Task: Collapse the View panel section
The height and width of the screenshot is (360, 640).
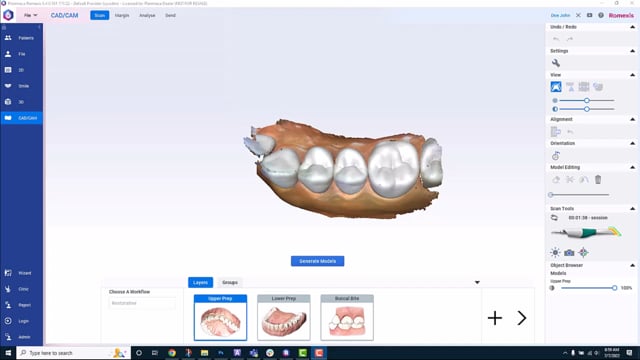Action: tap(632, 75)
